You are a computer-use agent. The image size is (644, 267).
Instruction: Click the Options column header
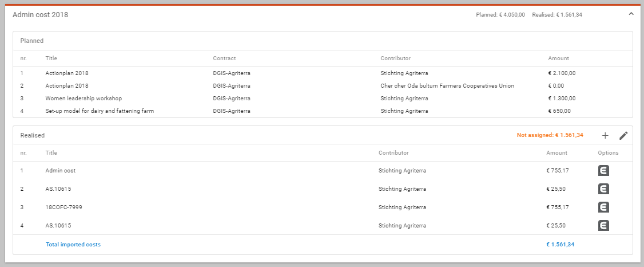608,152
